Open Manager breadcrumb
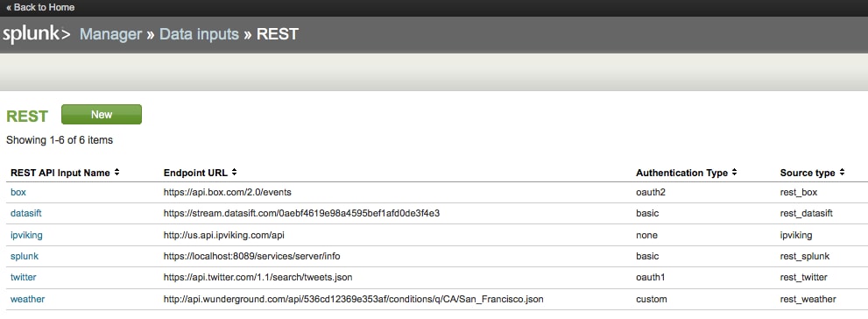868x319 pixels. 110,34
